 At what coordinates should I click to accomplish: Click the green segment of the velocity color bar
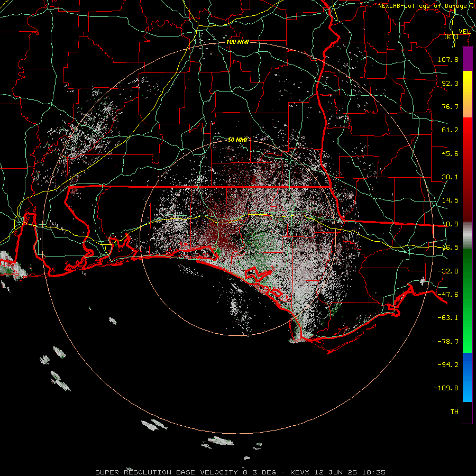coord(467,300)
